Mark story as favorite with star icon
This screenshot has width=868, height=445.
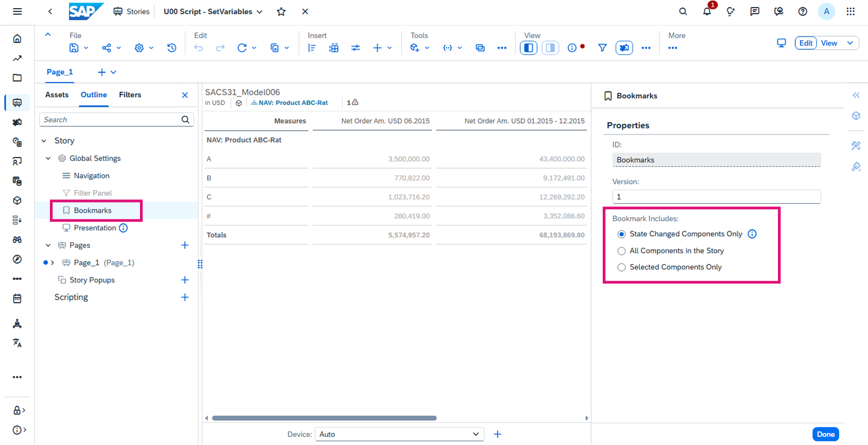pos(281,11)
